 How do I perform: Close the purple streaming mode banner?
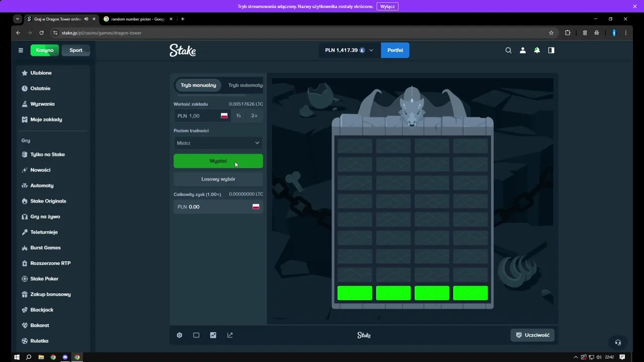point(635,7)
